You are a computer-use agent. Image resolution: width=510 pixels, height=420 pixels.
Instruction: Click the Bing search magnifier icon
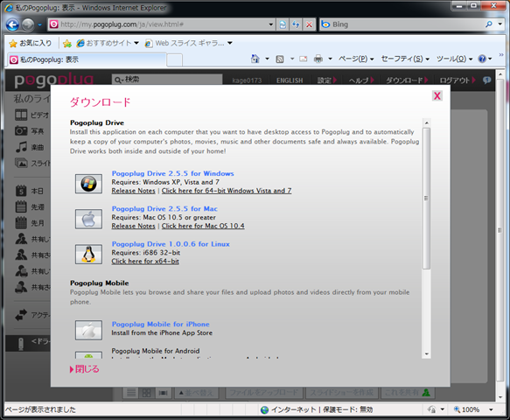click(x=488, y=24)
